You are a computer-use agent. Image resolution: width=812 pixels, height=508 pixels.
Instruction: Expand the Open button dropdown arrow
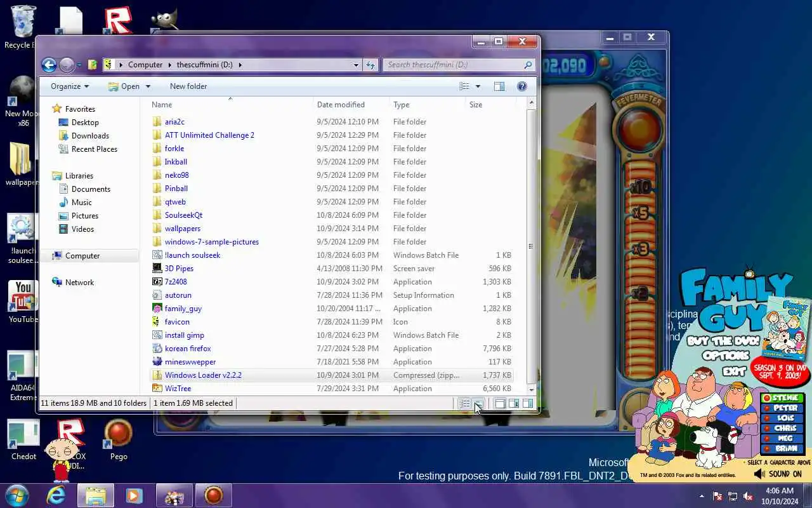click(148, 86)
